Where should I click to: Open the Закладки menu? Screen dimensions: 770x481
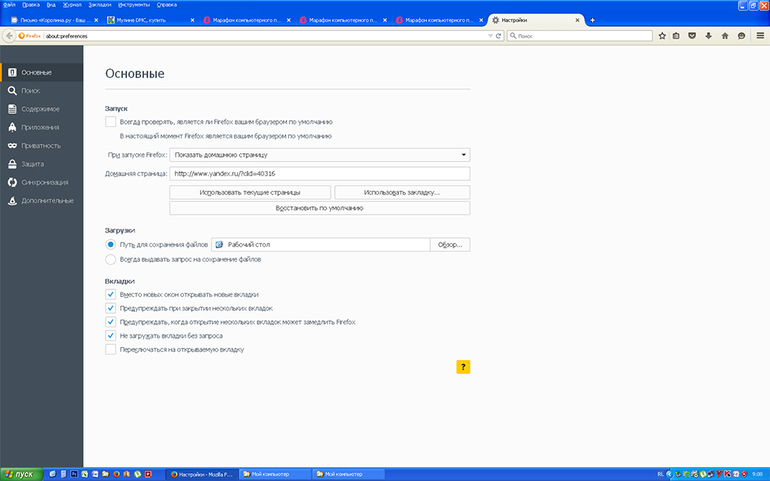[x=100, y=5]
